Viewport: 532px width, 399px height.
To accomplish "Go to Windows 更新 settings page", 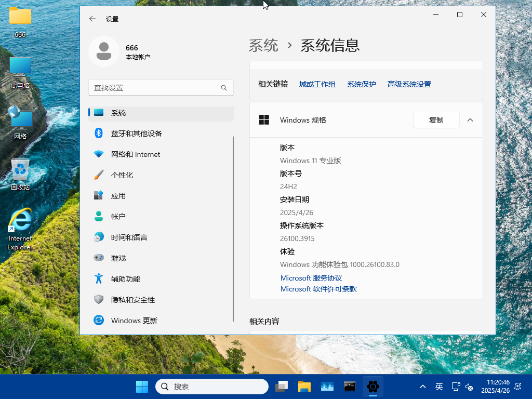I will click(x=161, y=320).
